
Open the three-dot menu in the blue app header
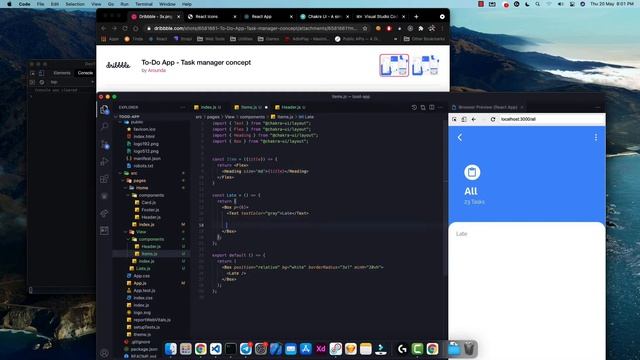pos(596,137)
